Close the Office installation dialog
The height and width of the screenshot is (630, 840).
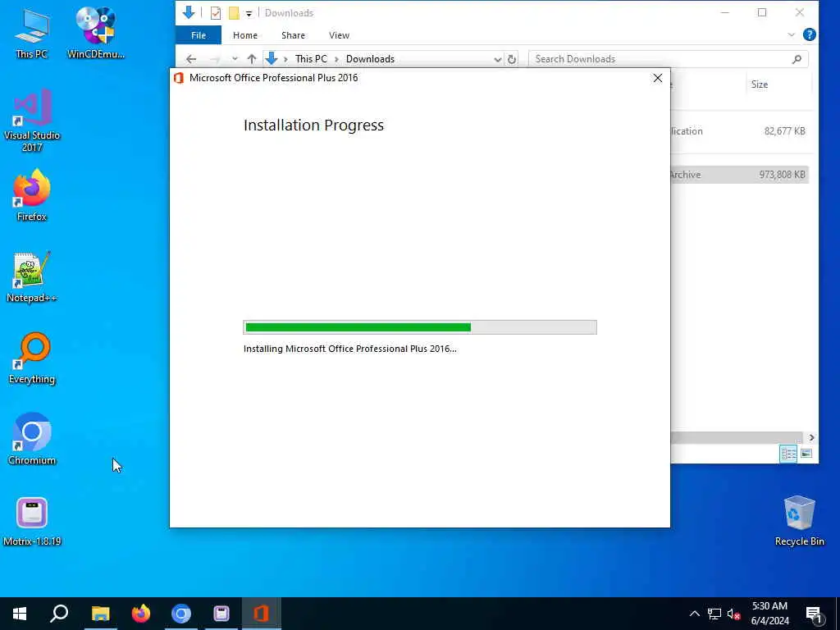pos(657,78)
